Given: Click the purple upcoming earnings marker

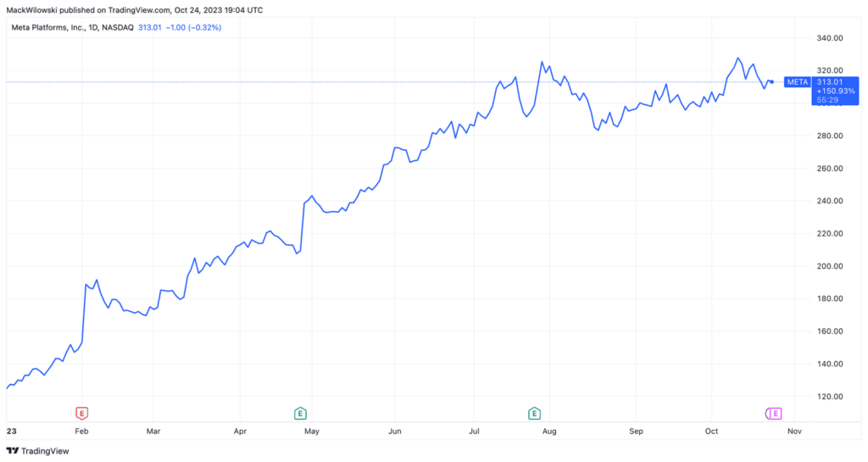Looking at the screenshot, I should 774,413.
